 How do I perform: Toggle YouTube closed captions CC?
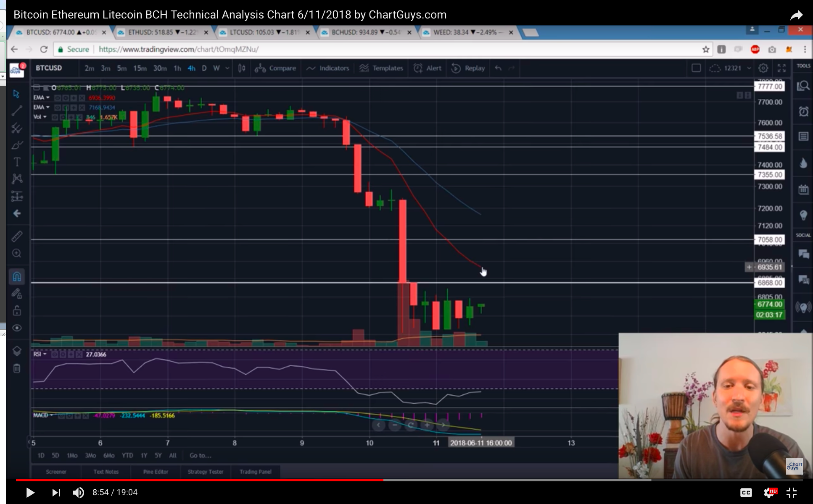tap(746, 493)
